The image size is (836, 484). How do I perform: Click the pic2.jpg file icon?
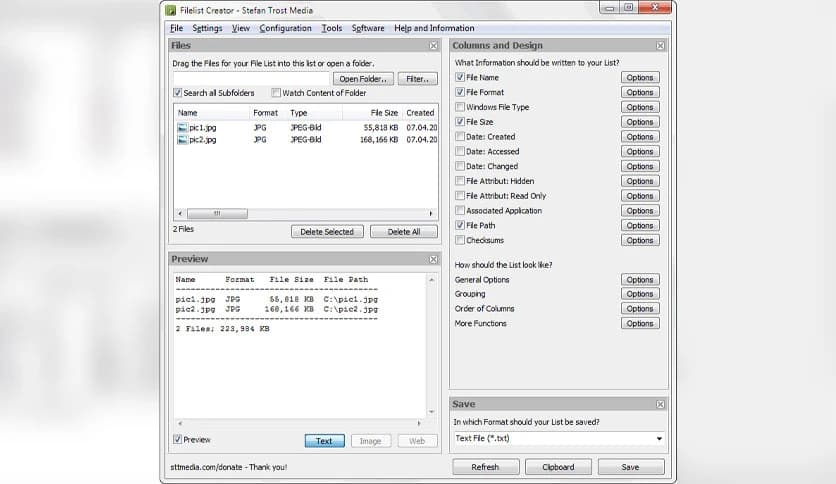(182, 140)
